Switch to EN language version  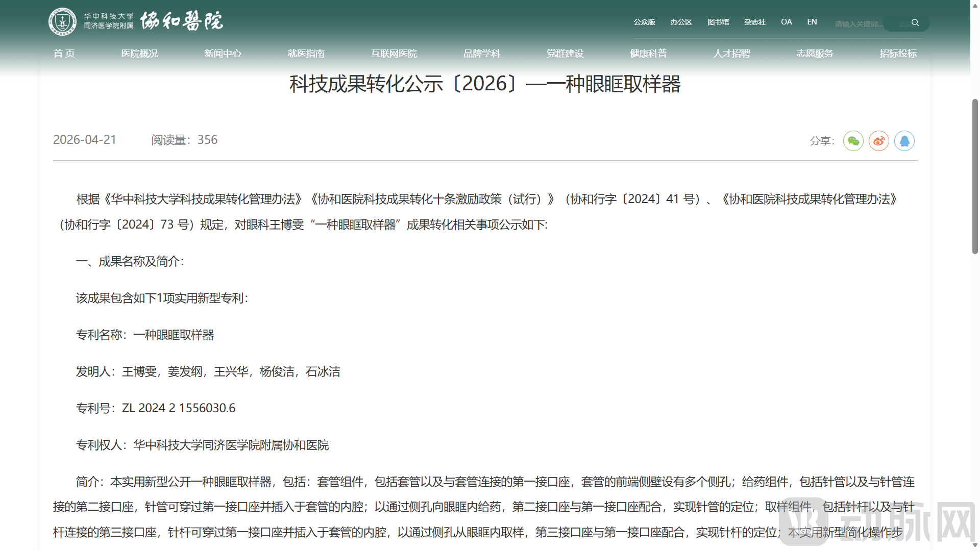point(812,22)
